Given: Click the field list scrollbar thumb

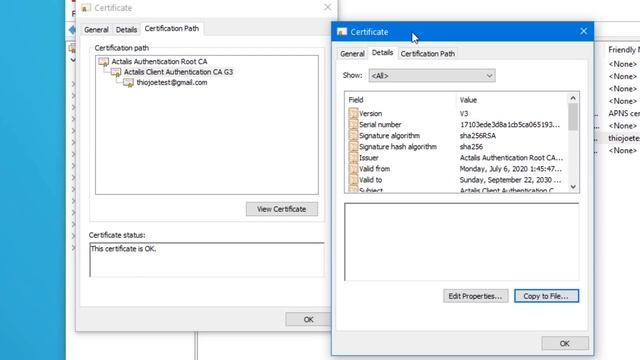Looking at the screenshot, I should pyautogui.click(x=573, y=117).
